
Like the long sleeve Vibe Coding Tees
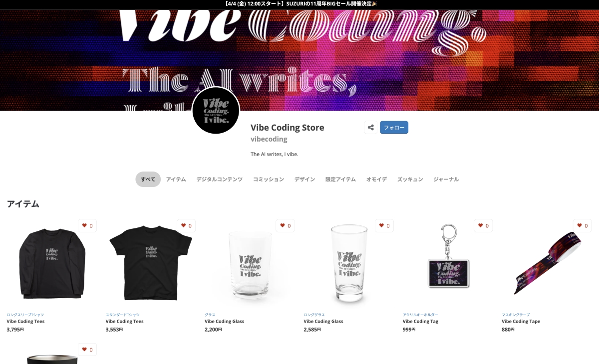87,226
